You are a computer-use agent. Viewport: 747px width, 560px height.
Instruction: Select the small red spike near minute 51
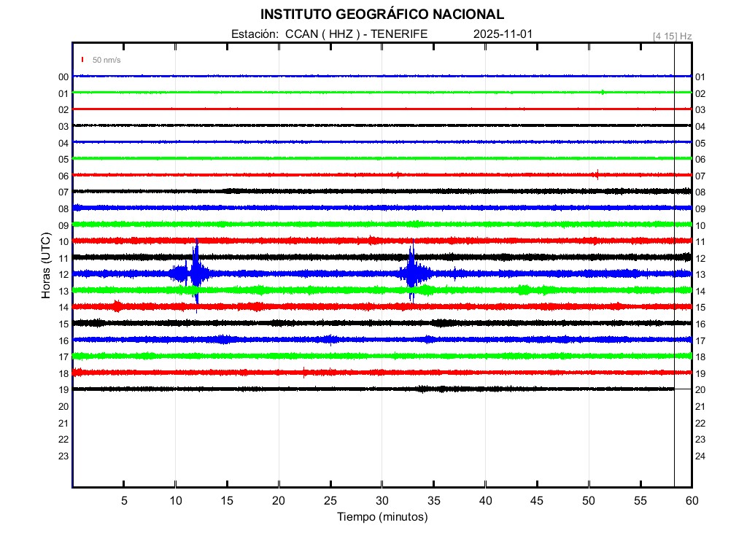point(597,174)
